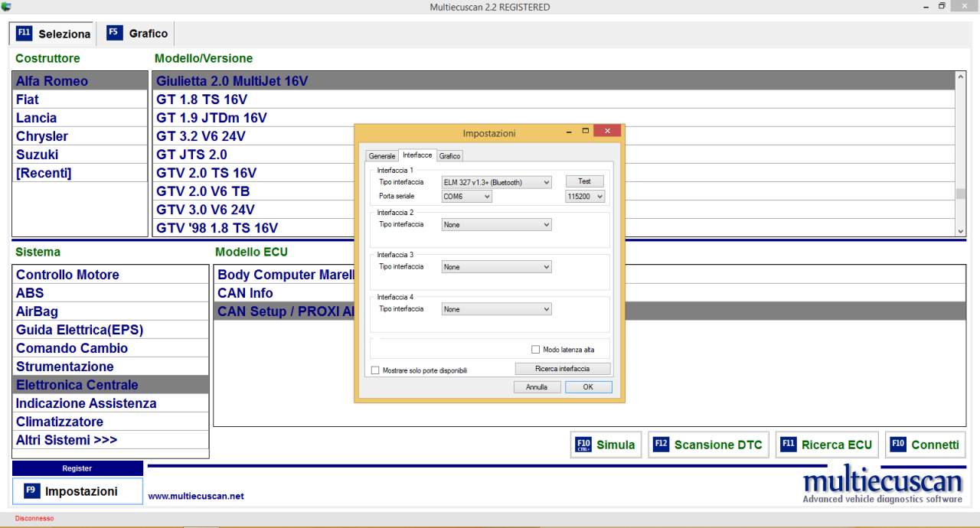The image size is (980, 528).
Task: Minimize the Impostazioni dialog
Action: tap(570, 132)
